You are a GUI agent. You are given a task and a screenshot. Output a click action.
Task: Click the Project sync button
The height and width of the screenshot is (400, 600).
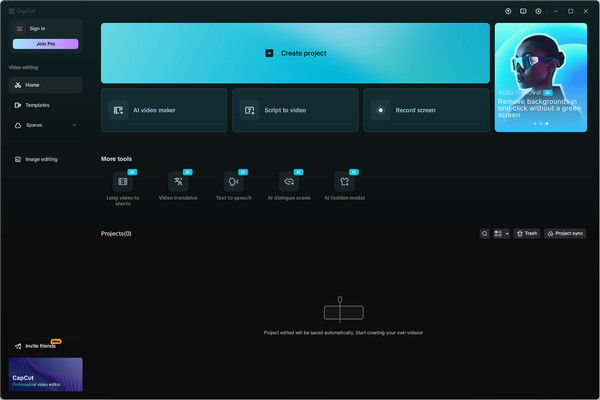click(565, 233)
